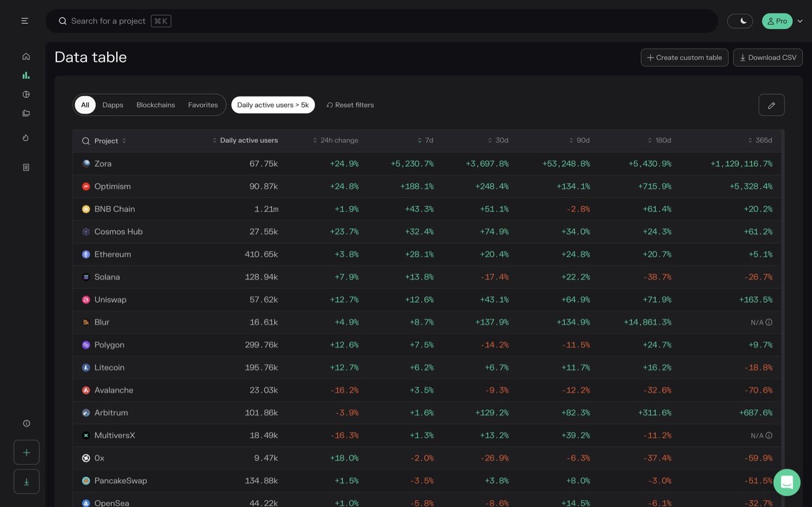Click the download button in the sidebar

click(27, 482)
